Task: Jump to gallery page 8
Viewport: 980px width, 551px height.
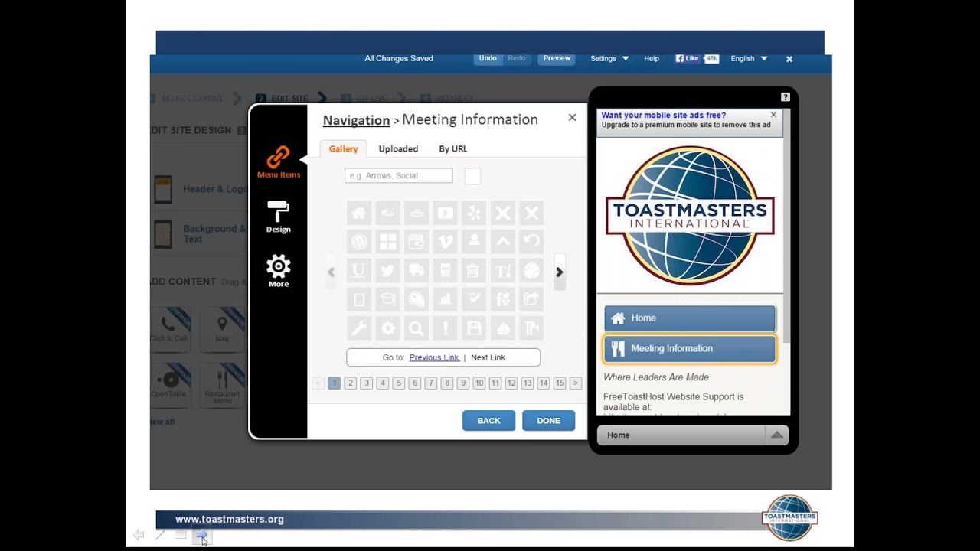Action: pyautogui.click(x=446, y=383)
